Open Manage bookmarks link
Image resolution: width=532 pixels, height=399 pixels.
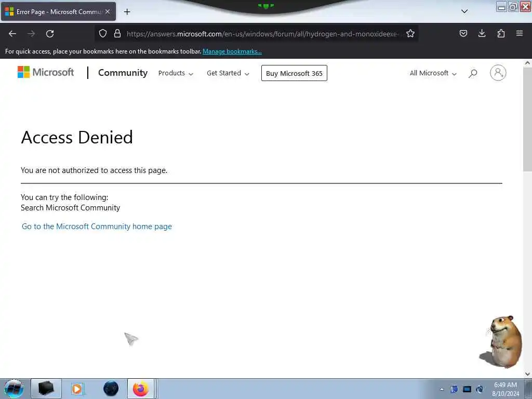pyautogui.click(x=232, y=51)
